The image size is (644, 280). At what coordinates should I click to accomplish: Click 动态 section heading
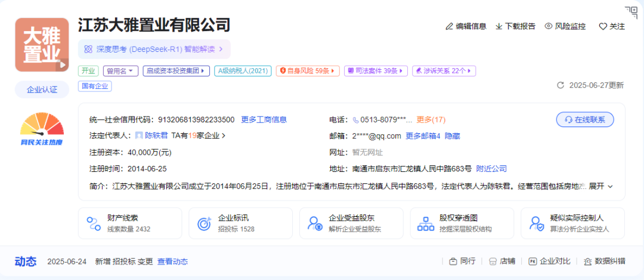[26, 261]
